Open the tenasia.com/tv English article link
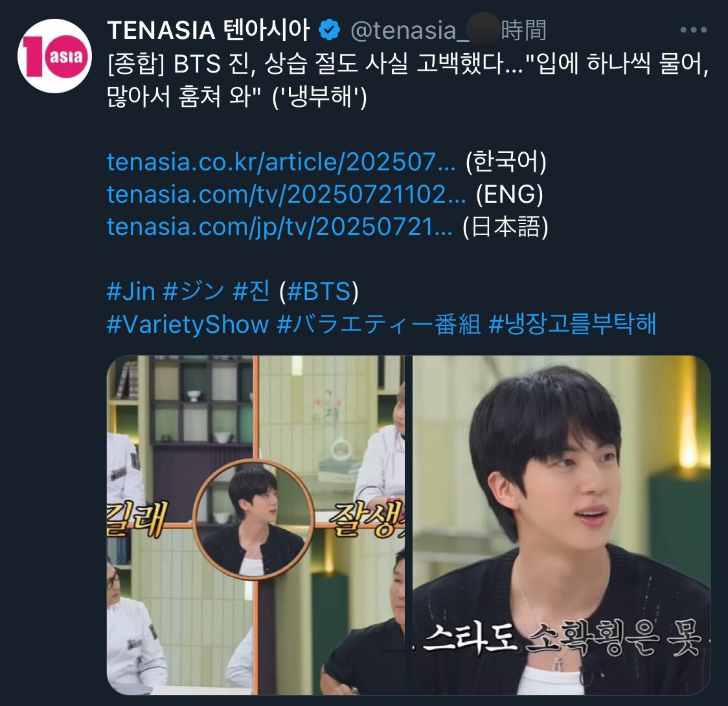This screenshot has width=728, height=706. pos(286,194)
